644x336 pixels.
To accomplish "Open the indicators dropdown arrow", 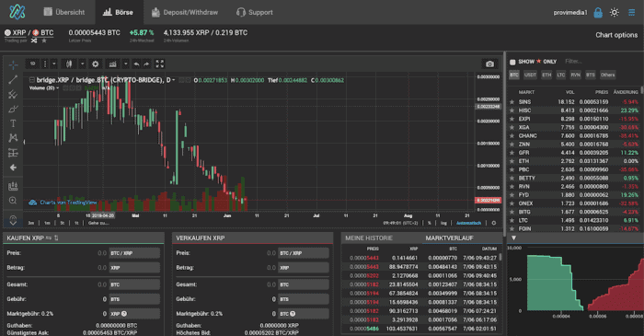I will coord(125,64).
